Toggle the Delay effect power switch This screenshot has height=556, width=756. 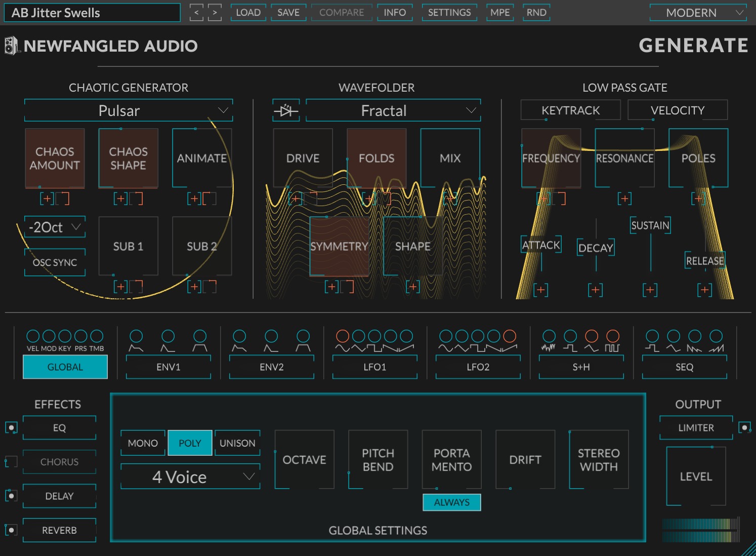pyautogui.click(x=11, y=496)
